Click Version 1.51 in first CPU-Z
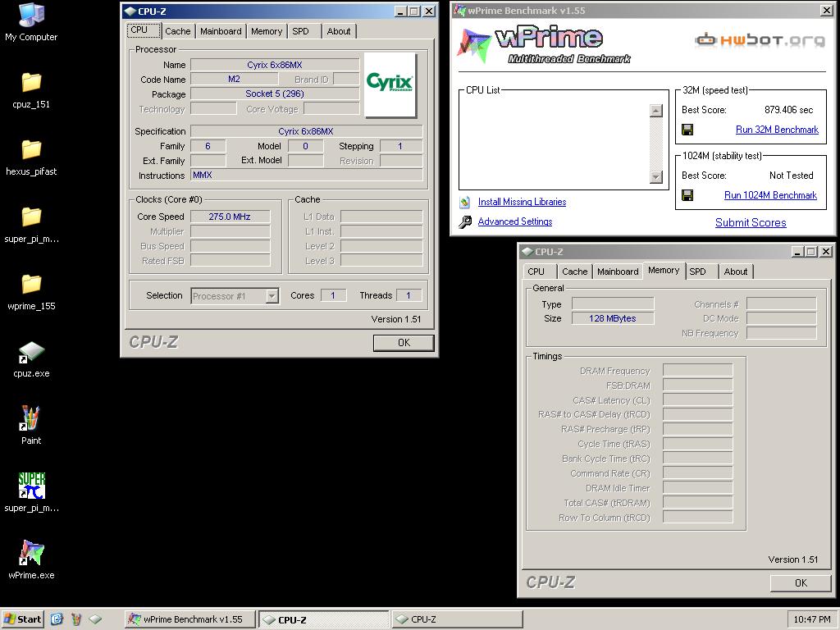The width and height of the screenshot is (840, 630). (396, 319)
